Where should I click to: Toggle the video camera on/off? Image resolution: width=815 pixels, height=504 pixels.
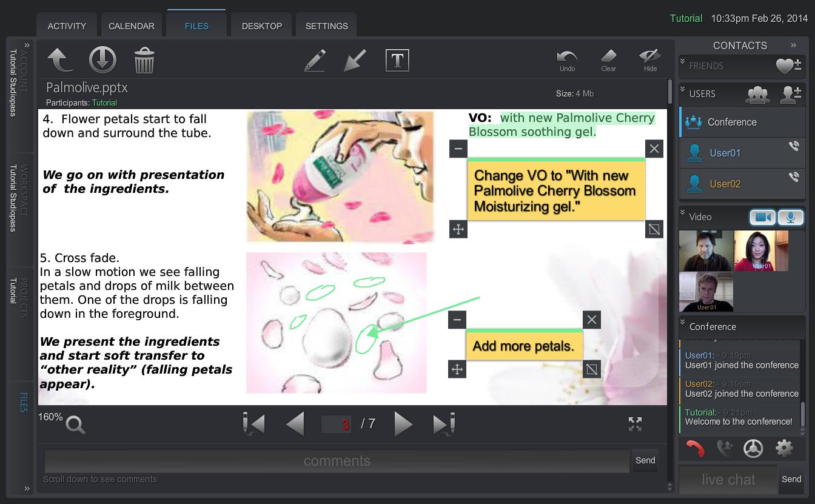tap(762, 217)
